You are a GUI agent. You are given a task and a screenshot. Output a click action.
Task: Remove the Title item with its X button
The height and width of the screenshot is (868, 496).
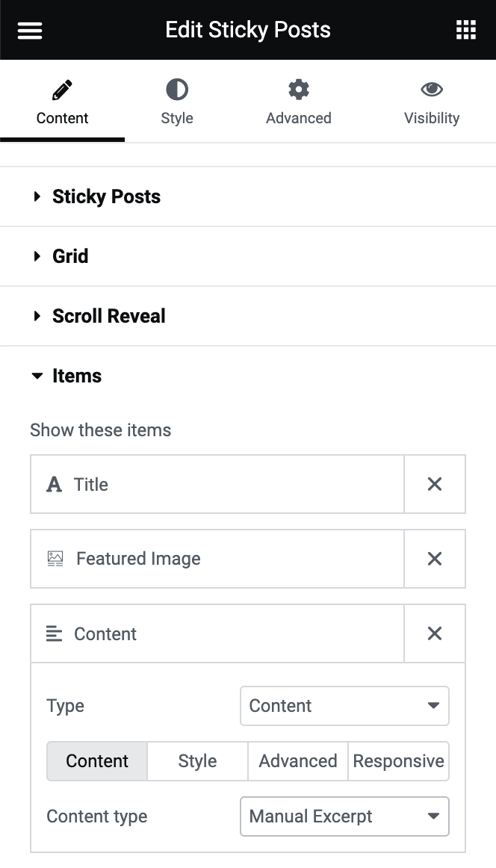[x=434, y=484]
